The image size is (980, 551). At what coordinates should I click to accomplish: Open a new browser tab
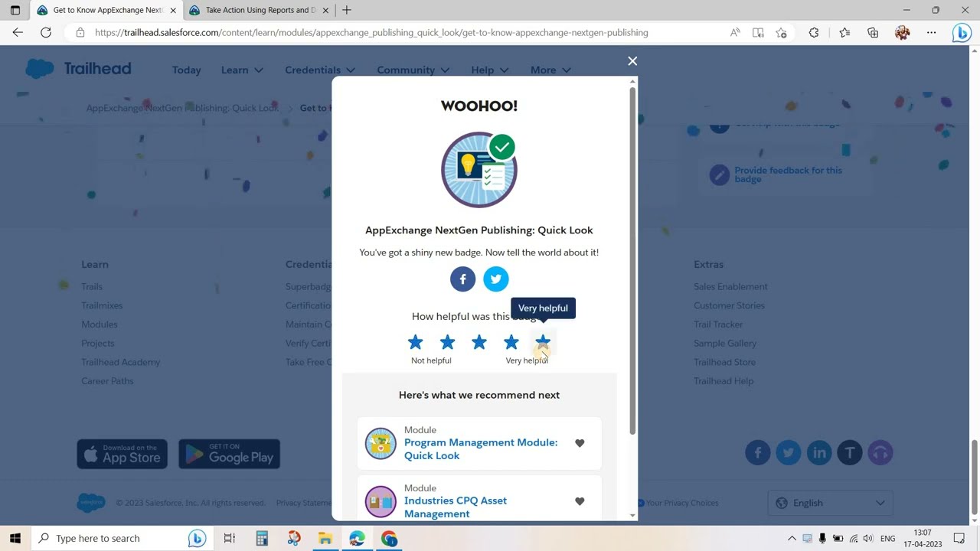pyautogui.click(x=347, y=10)
